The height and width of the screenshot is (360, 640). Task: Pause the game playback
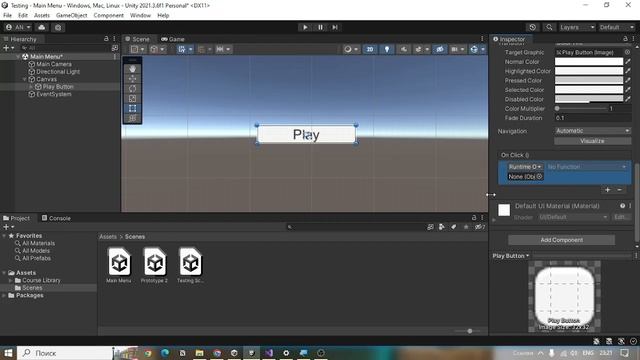[x=320, y=27]
